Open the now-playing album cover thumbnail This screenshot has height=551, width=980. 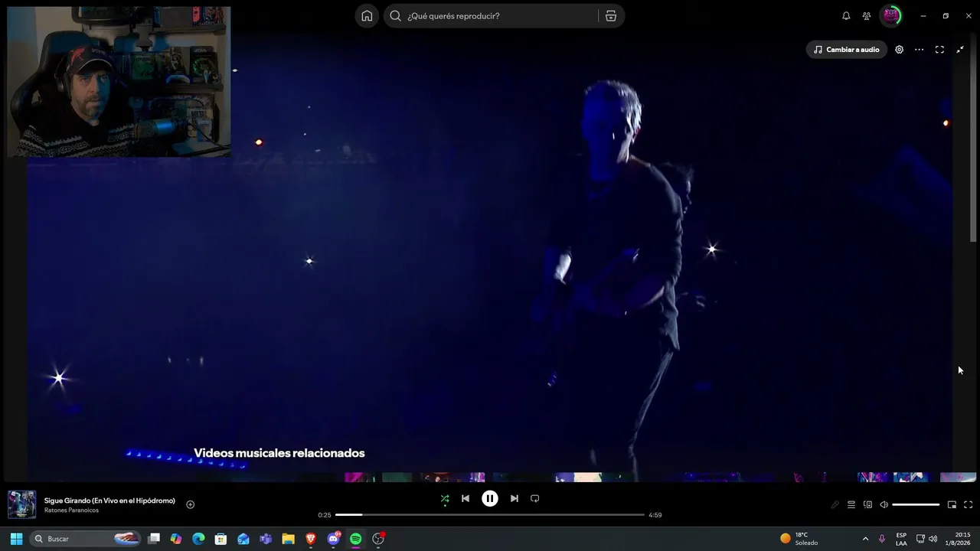click(21, 504)
